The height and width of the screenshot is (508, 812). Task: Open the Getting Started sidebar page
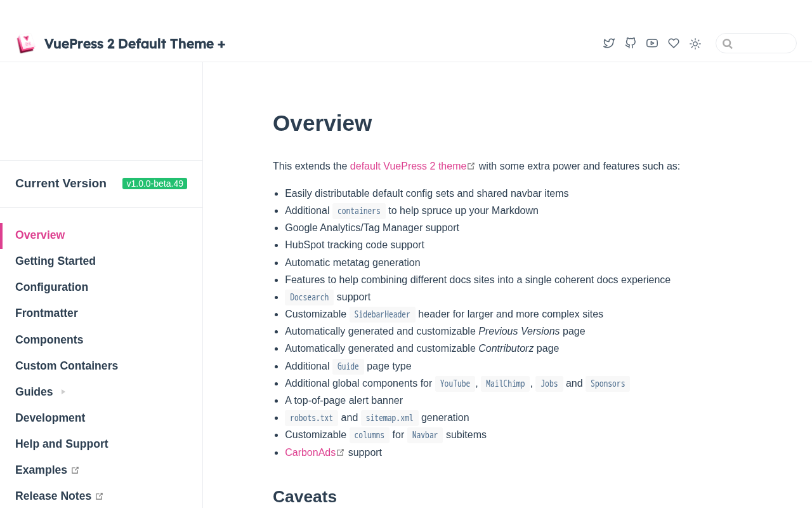coord(55,261)
